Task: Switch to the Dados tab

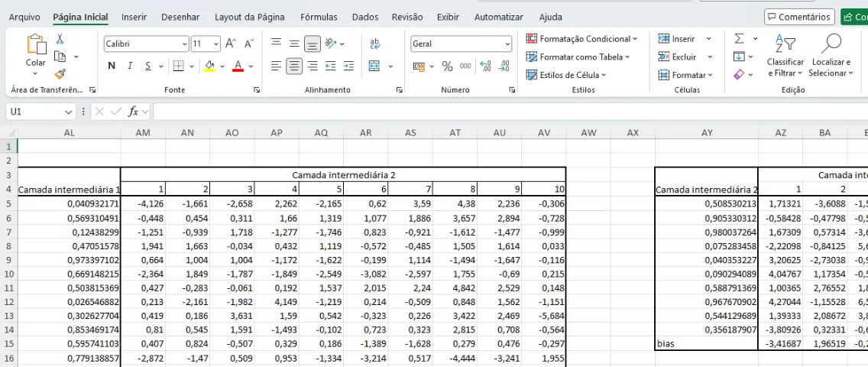Action: click(365, 17)
